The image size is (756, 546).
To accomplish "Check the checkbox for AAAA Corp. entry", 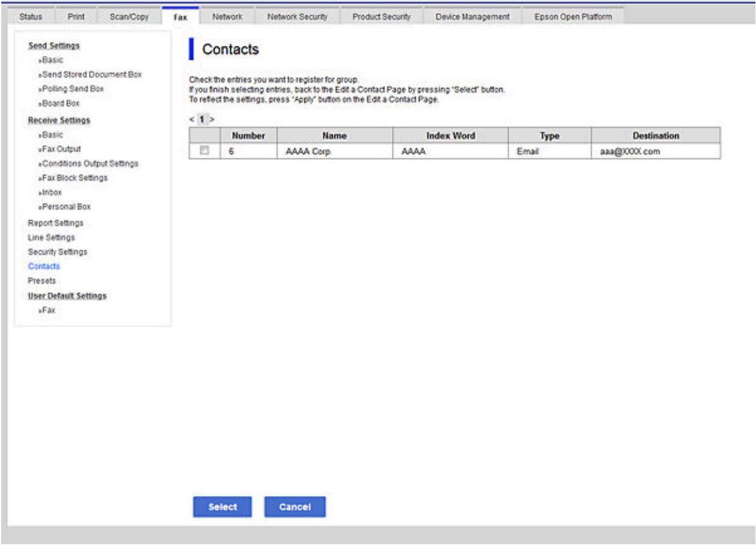I will pyautogui.click(x=205, y=152).
